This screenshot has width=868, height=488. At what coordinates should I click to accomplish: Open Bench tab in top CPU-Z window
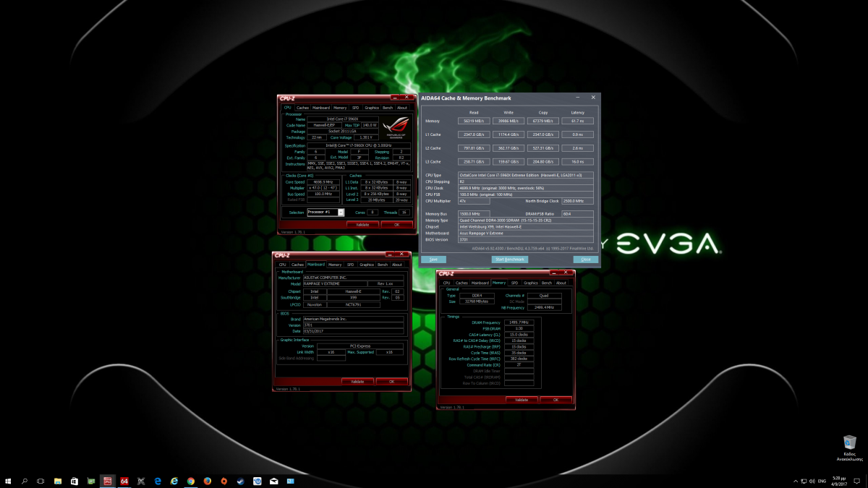pyautogui.click(x=387, y=108)
